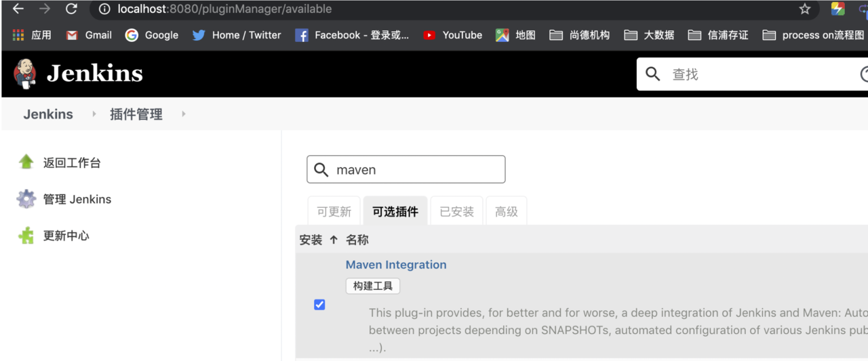Expand the 插件管理 breadcrumb dropdown arrow

click(184, 114)
